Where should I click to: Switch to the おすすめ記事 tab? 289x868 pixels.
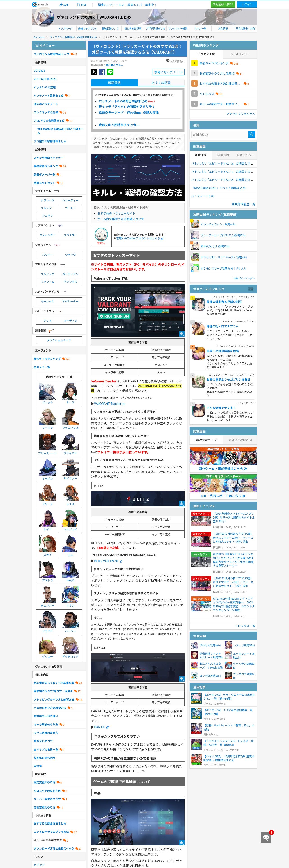coord(161,82)
